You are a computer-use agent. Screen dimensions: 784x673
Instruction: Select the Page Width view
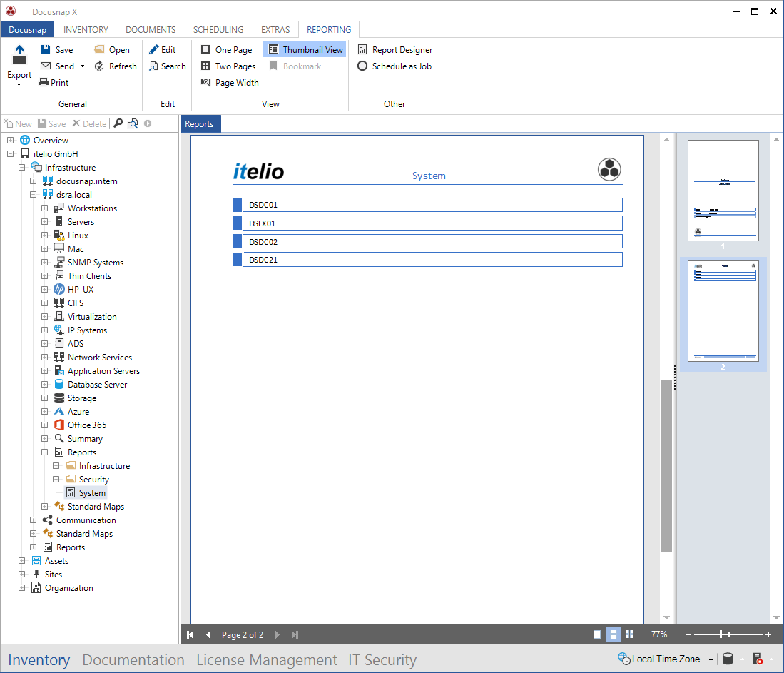(230, 83)
